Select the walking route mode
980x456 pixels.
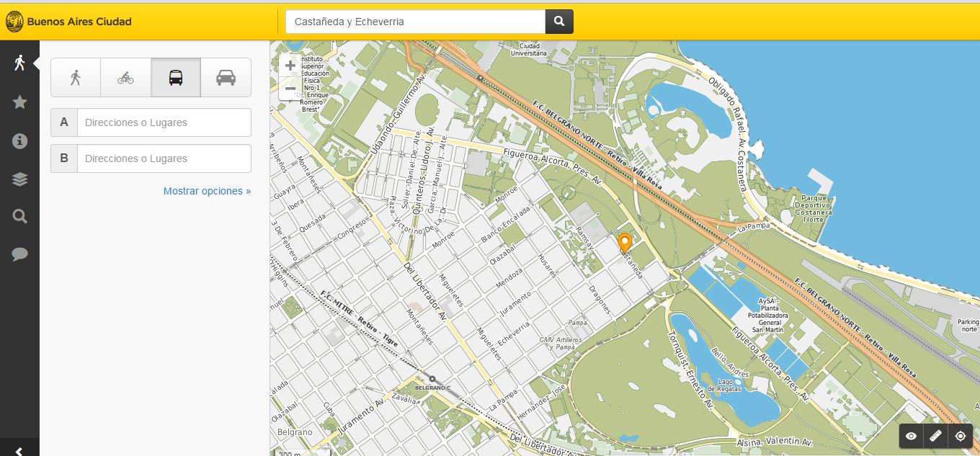point(76,78)
